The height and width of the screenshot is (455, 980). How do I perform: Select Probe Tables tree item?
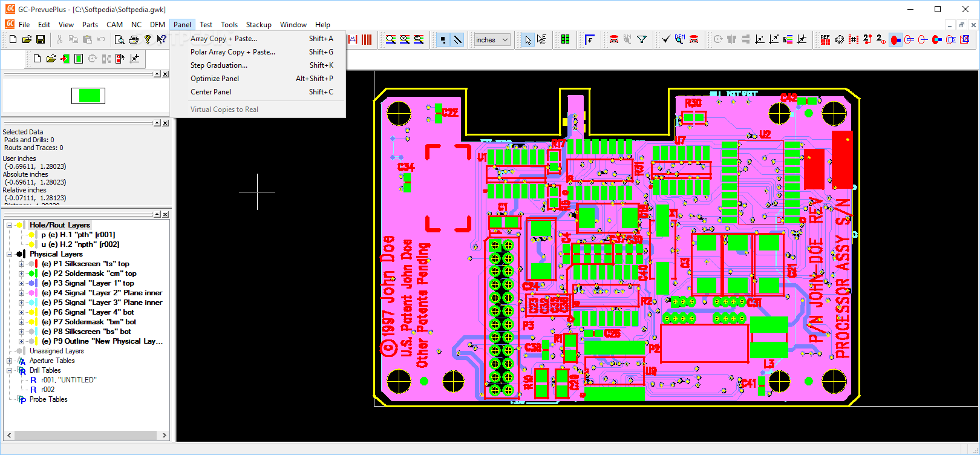pyautogui.click(x=48, y=399)
